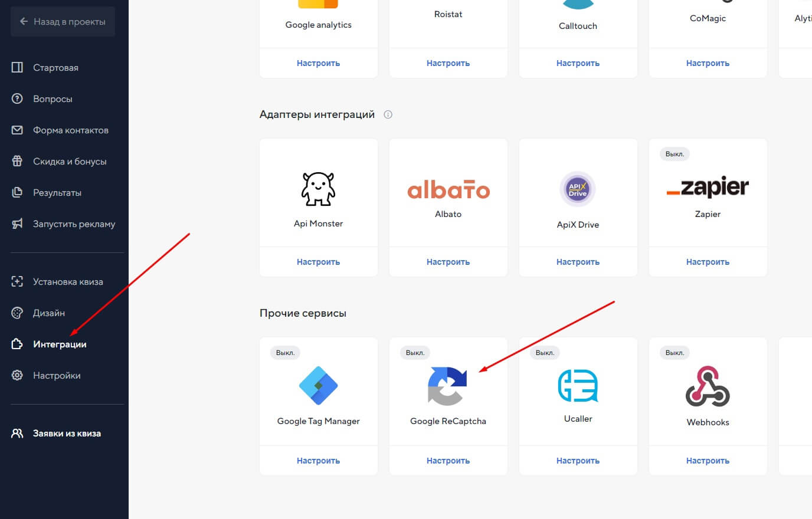
Task: Click the Настройки gear icon
Action: click(17, 375)
